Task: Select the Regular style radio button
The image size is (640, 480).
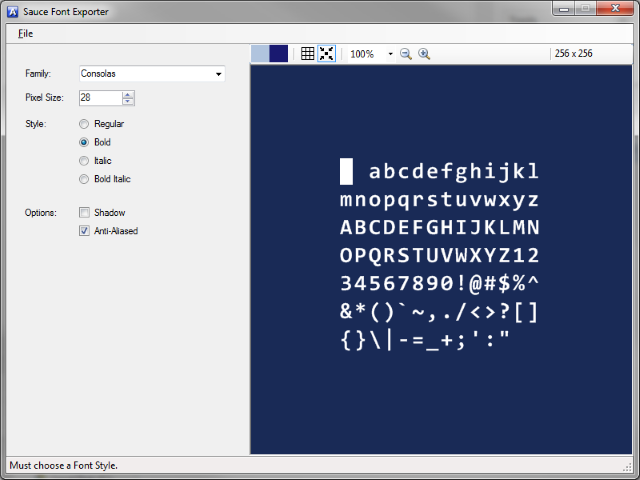Action: pyautogui.click(x=84, y=124)
